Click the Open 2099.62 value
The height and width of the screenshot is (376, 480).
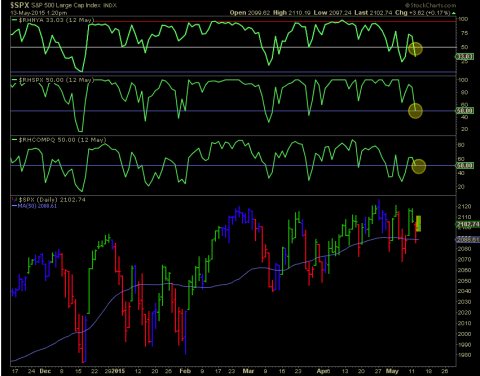point(250,13)
